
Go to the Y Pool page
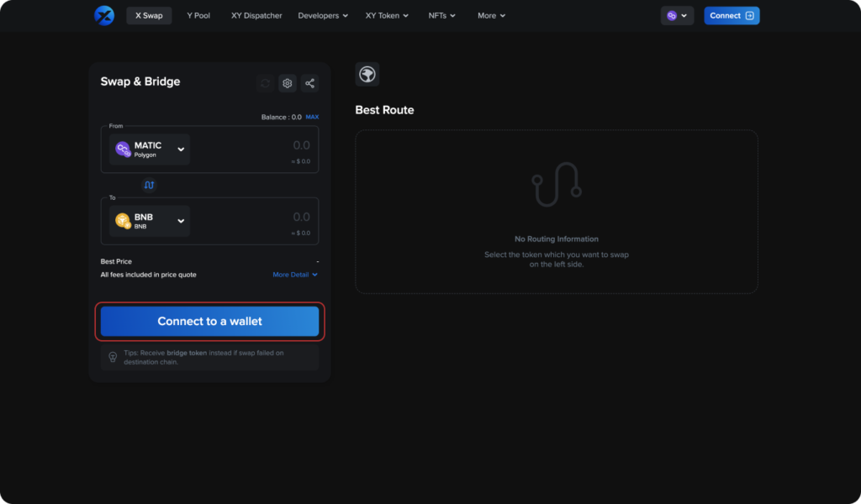pos(198,16)
